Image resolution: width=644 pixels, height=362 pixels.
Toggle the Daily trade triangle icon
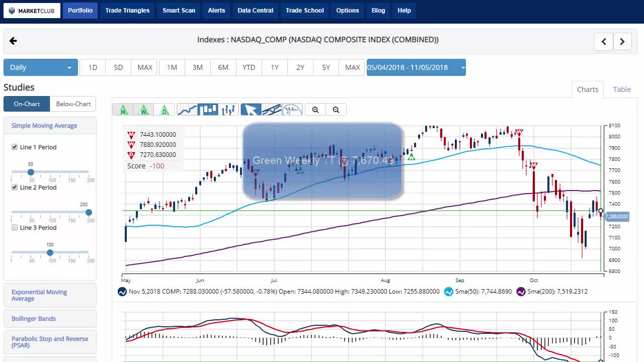coord(164,110)
